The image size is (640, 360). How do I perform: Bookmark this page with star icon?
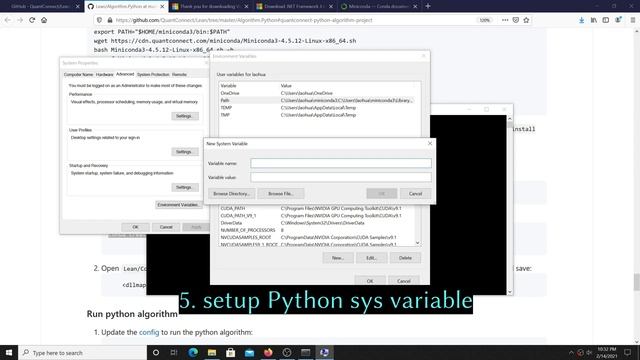(526, 20)
